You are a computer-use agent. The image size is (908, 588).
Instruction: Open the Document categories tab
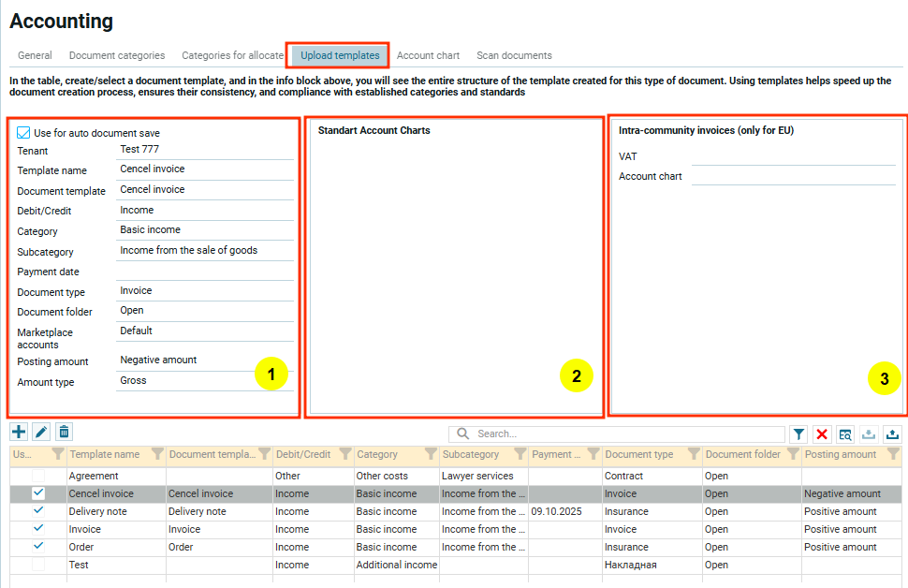(x=117, y=55)
